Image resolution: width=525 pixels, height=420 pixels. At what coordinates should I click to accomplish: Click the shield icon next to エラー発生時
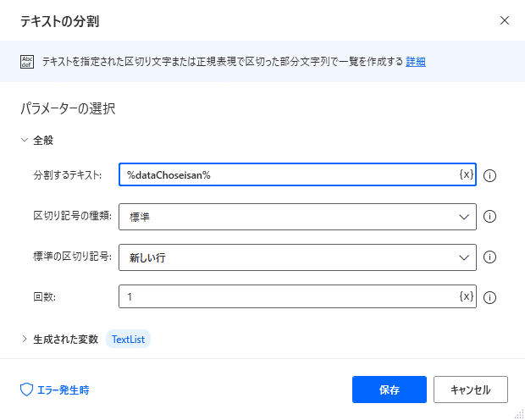point(26,390)
